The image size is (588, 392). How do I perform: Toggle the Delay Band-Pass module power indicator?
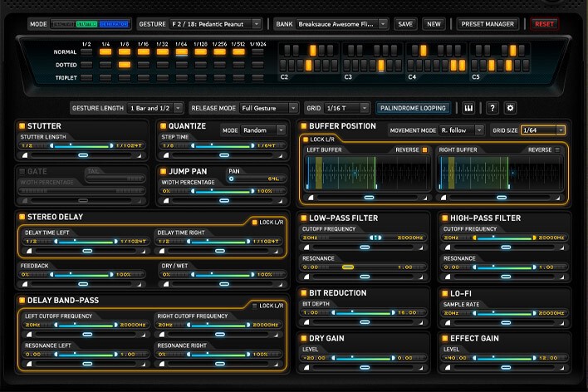pyautogui.click(x=22, y=300)
